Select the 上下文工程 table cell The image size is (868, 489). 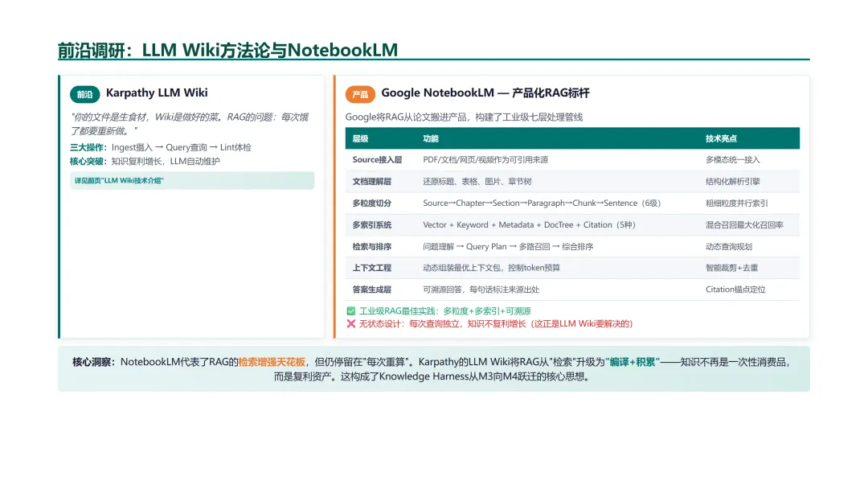372,268
